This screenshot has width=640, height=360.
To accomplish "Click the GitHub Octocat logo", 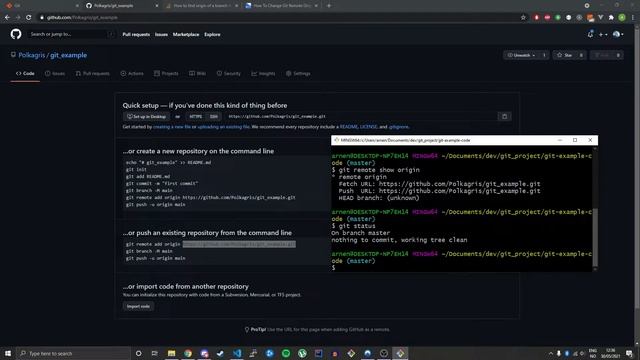I will point(16,34).
